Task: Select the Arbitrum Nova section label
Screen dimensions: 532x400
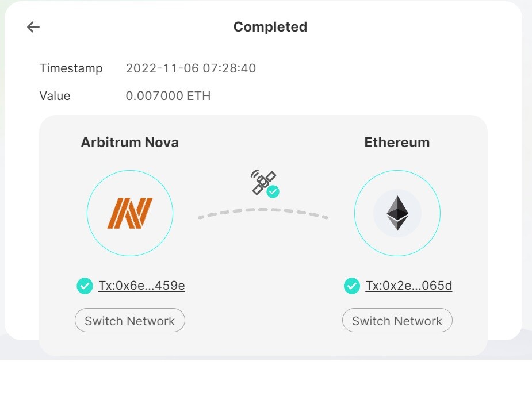Action: coord(129,142)
